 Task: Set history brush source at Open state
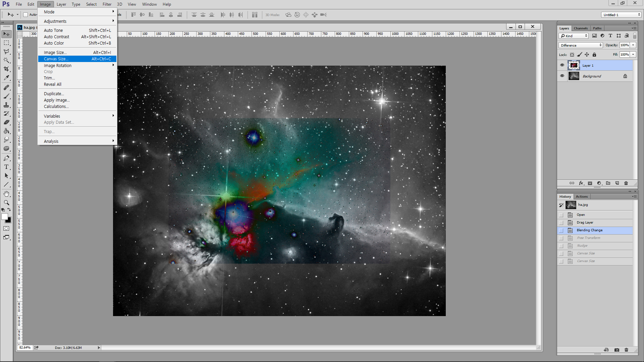pos(561,215)
